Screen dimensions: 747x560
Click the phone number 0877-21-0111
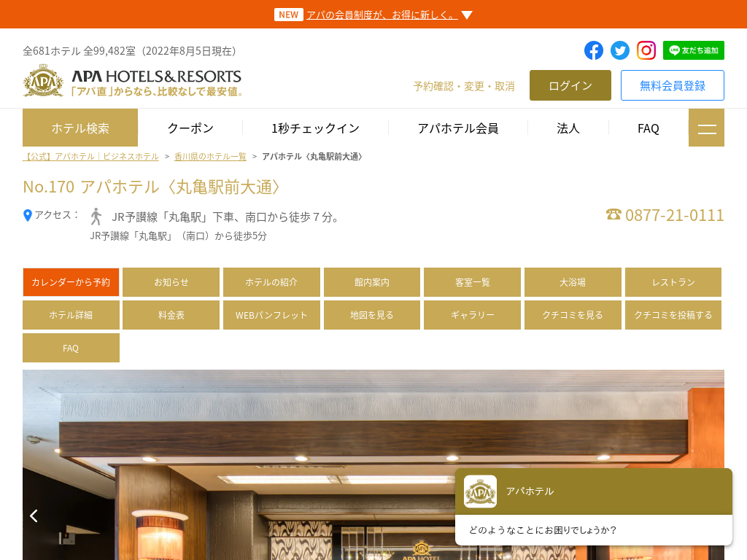(674, 215)
